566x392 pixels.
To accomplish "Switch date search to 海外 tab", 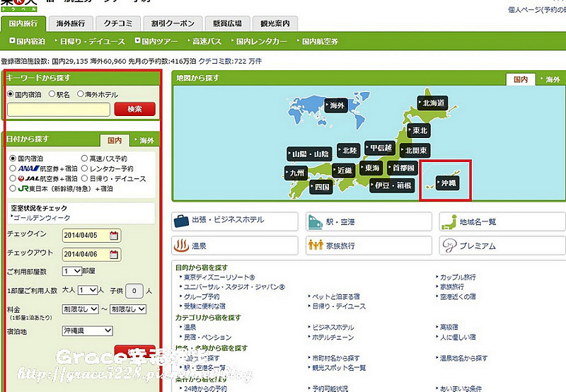I will pos(145,140).
